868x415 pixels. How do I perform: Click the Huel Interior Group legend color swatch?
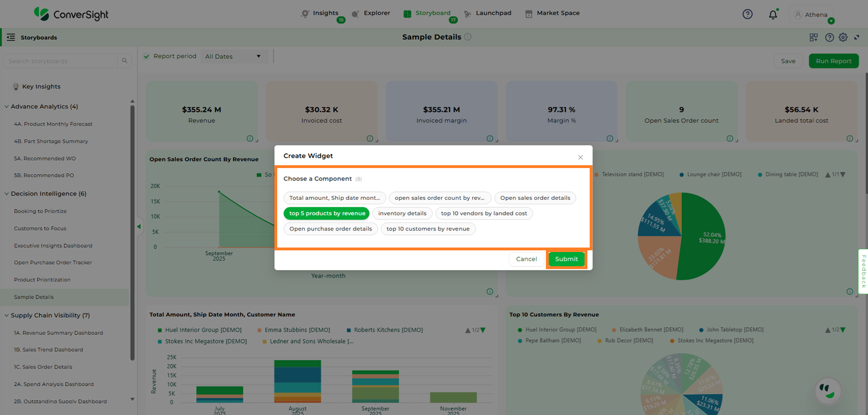coord(159,330)
